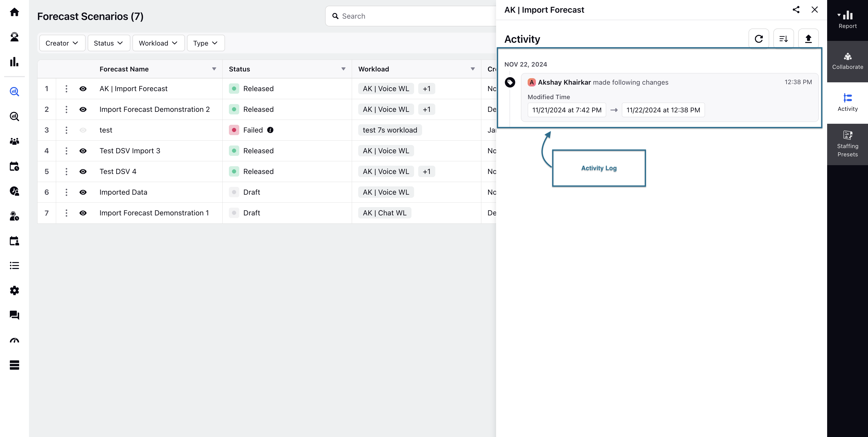868x437 pixels.
Task: Open the Staffing Presets tab
Action: [x=848, y=144]
